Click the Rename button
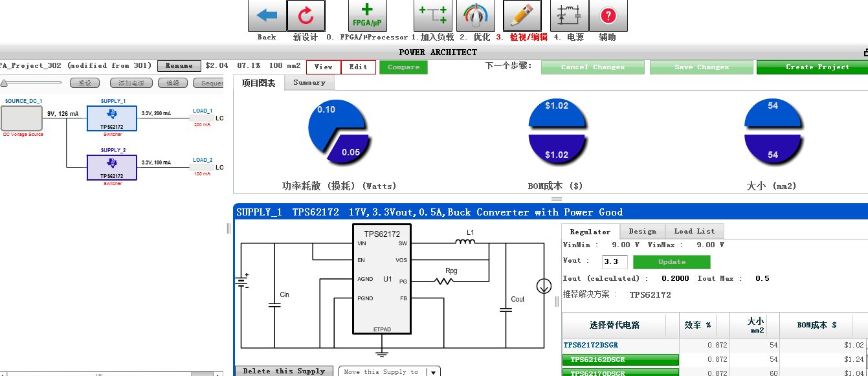 pos(179,66)
